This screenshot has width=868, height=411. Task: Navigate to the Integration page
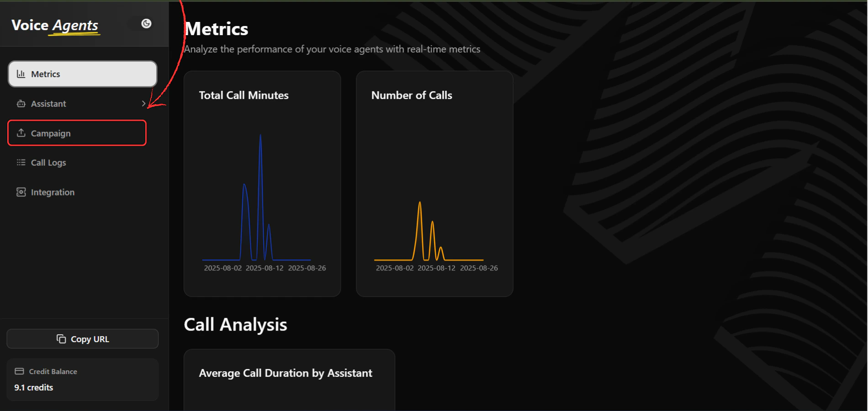53,192
